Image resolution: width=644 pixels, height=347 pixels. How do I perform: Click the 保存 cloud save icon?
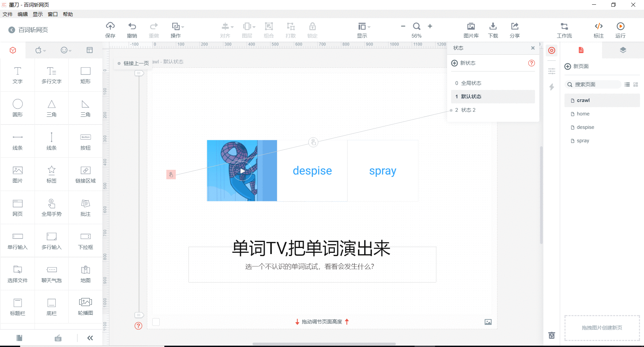[x=110, y=26]
